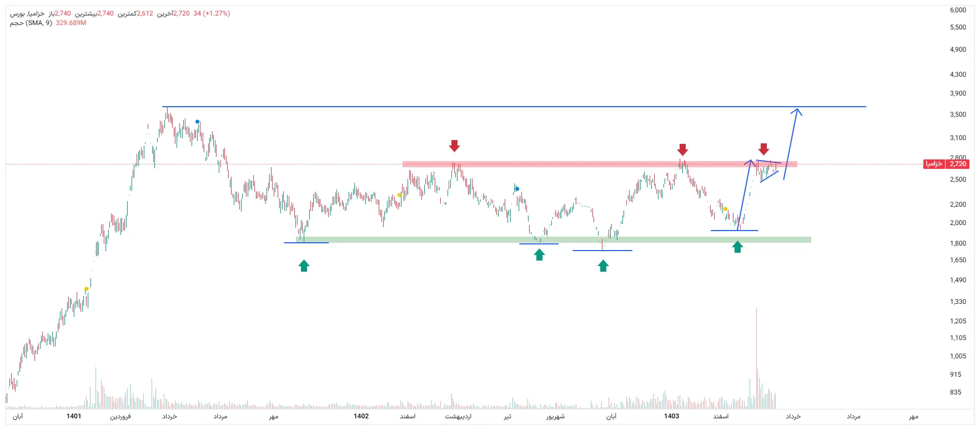Viewport: 980px width, 430px height.
Task: Click the 6,000 price axis label
Action: coord(958,10)
